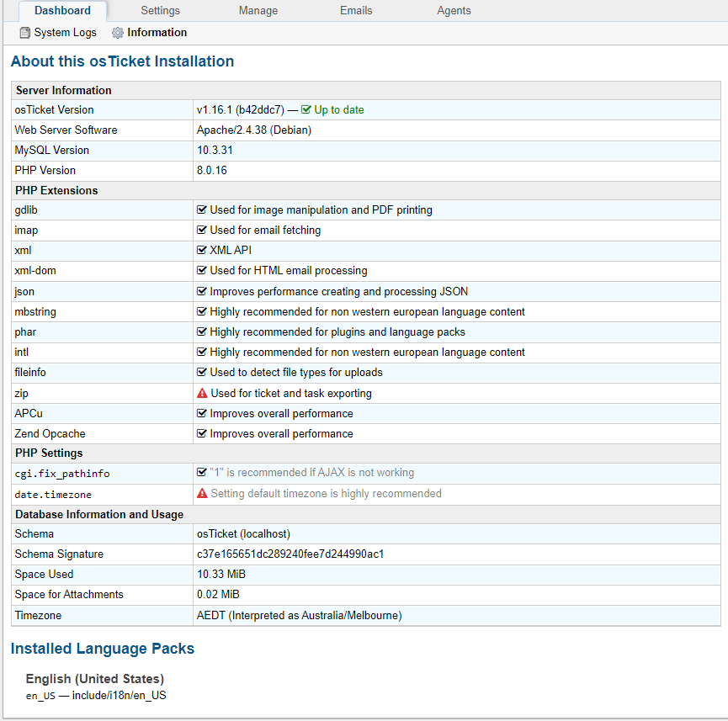The height and width of the screenshot is (721, 728).
Task: Switch to the Manage tab
Action: coord(258,11)
